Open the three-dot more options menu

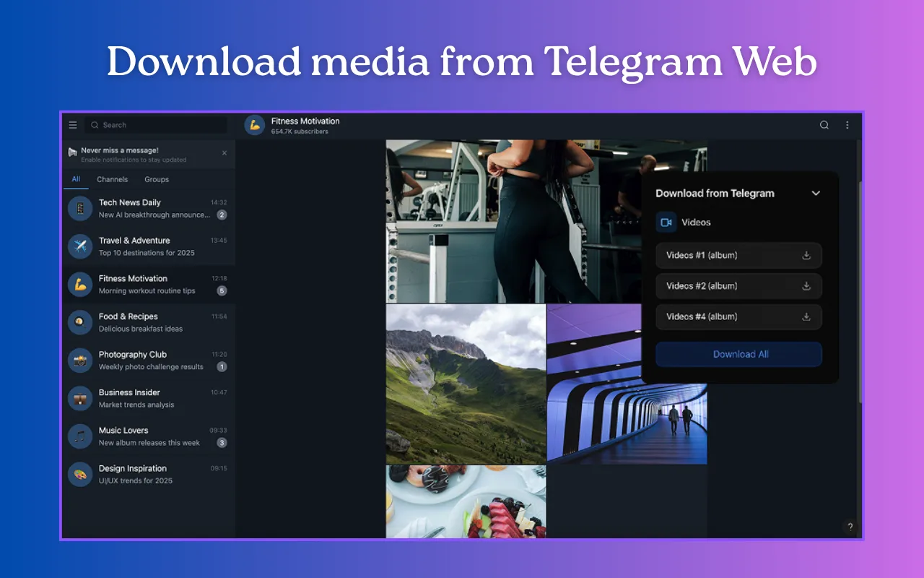tap(847, 125)
